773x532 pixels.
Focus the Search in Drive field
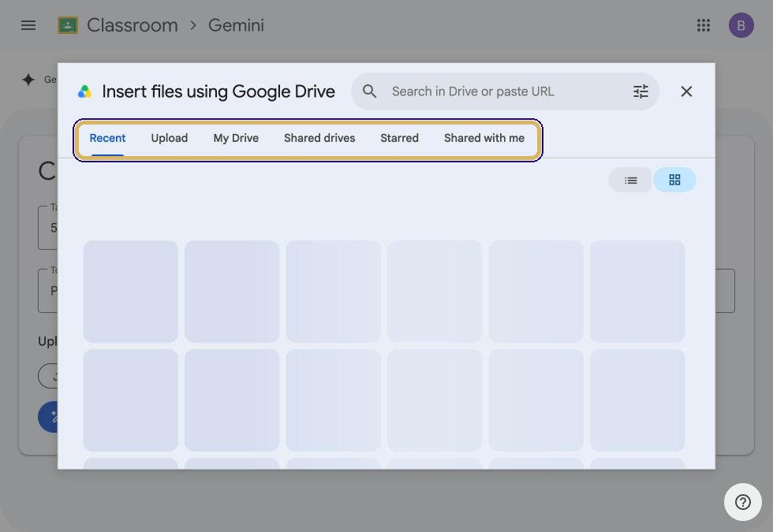506,91
